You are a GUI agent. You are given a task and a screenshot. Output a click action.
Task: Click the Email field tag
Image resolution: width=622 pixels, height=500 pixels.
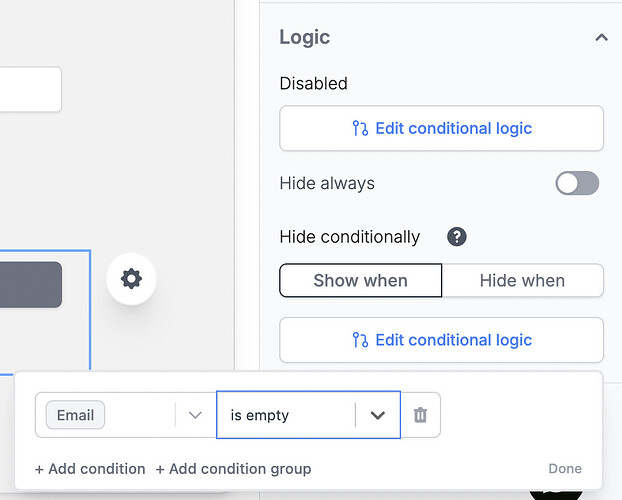coord(75,415)
